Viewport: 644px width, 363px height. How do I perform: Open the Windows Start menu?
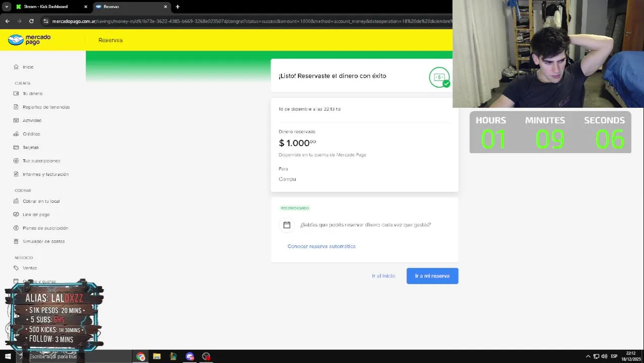[x=8, y=356]
